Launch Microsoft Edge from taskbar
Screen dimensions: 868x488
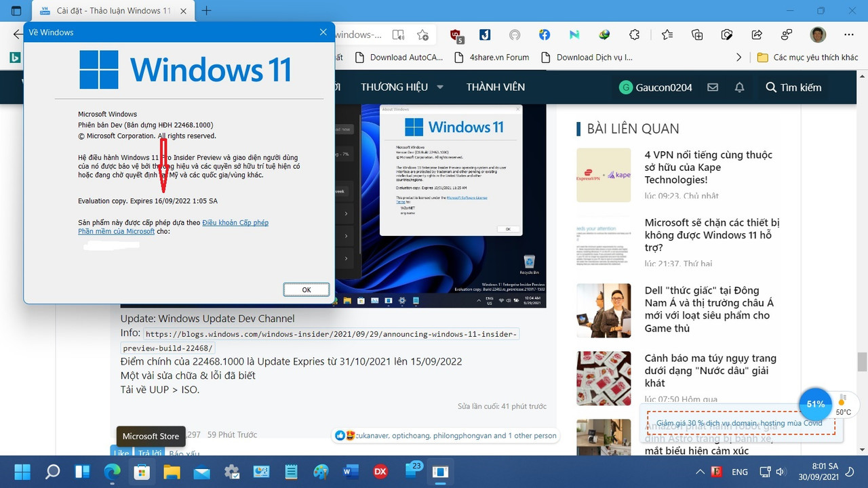pos(112,472)
